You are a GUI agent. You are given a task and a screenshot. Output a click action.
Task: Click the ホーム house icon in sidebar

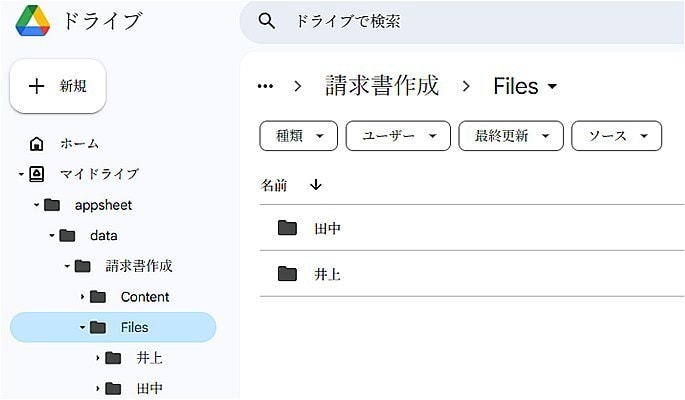(37, 143)
